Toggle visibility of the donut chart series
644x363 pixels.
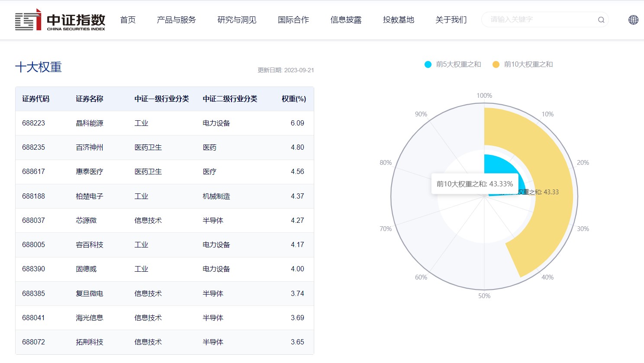pos(522,64)
